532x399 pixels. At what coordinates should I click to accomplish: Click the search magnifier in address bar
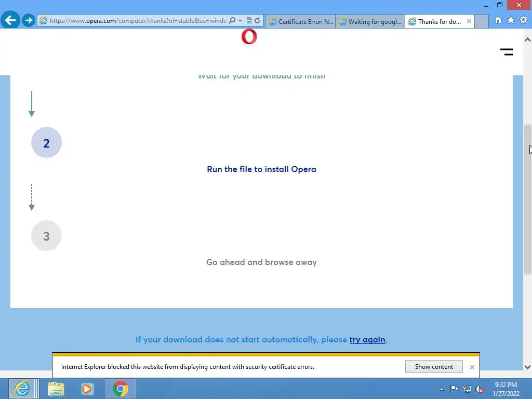click(x=232, y=20)
